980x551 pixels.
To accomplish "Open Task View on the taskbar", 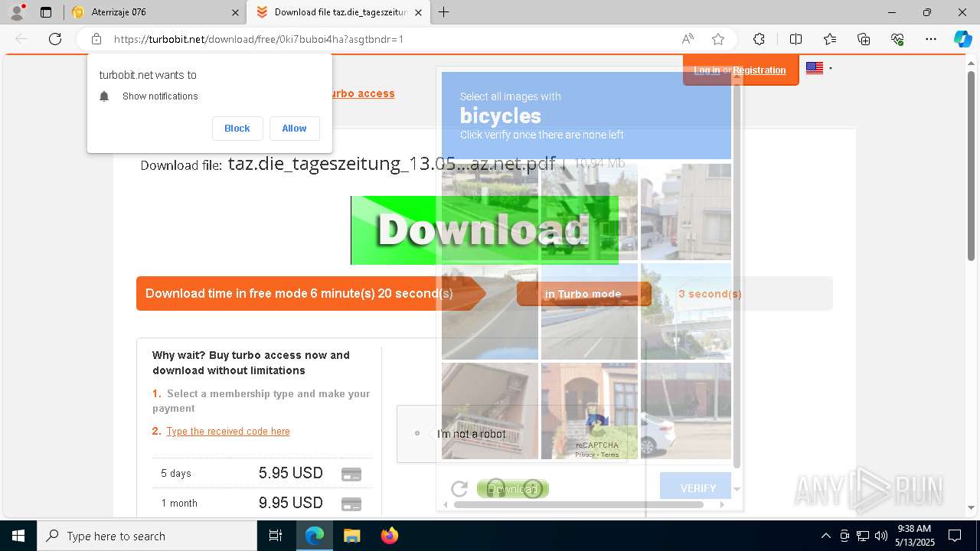I will (276, 536).
